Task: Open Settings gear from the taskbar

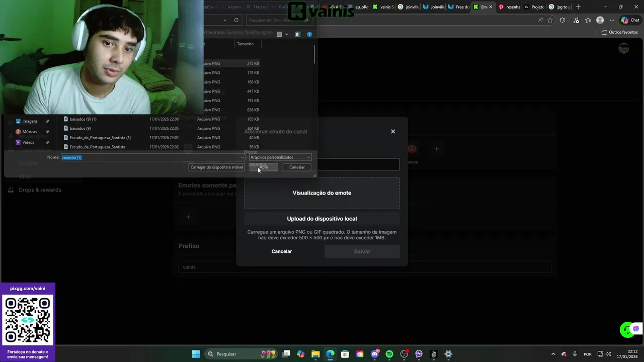Action: [448, 354]
